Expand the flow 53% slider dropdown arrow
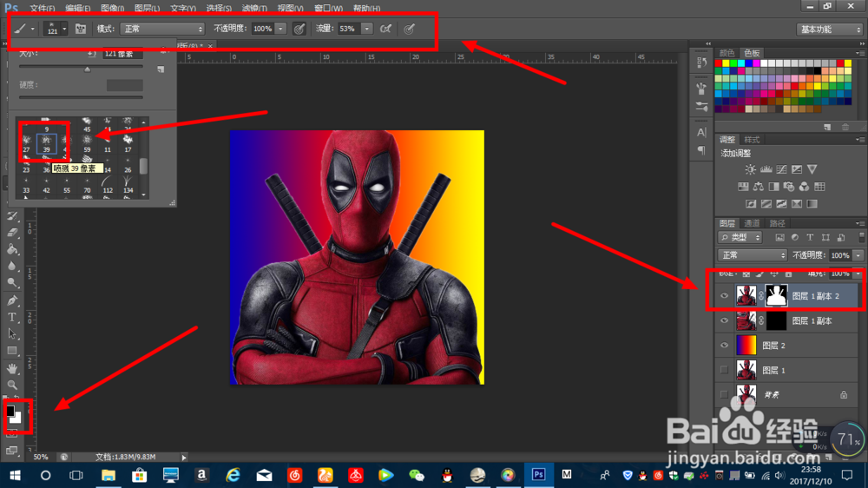Viewport: 868px width, 488px height. point(367,29)
